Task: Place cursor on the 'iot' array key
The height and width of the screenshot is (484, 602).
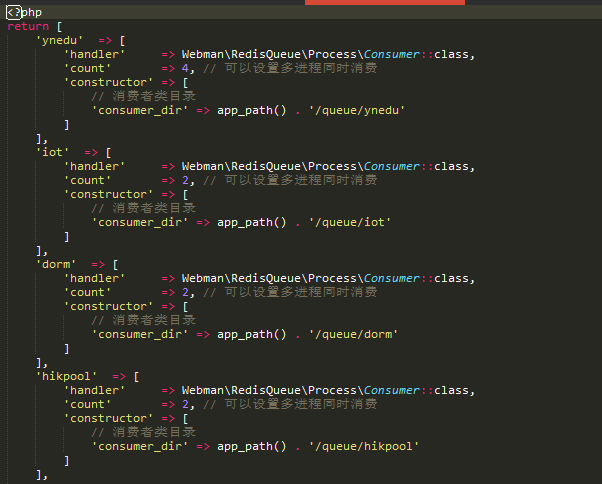Action: tap(51, 152)
